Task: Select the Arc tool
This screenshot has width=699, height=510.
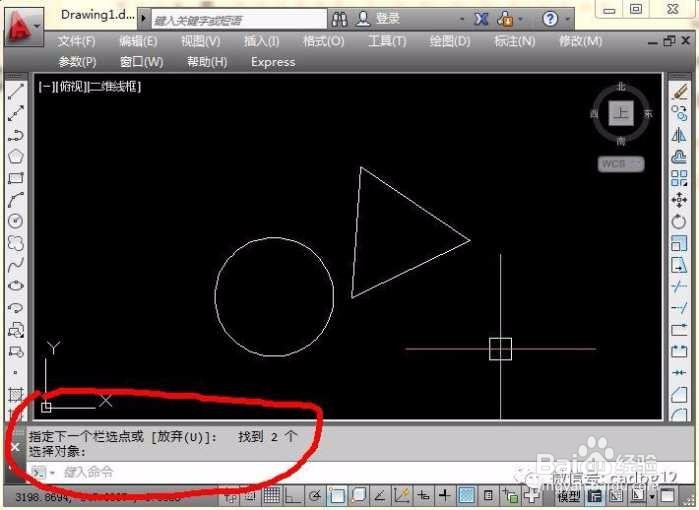Action: pos(16,200)
